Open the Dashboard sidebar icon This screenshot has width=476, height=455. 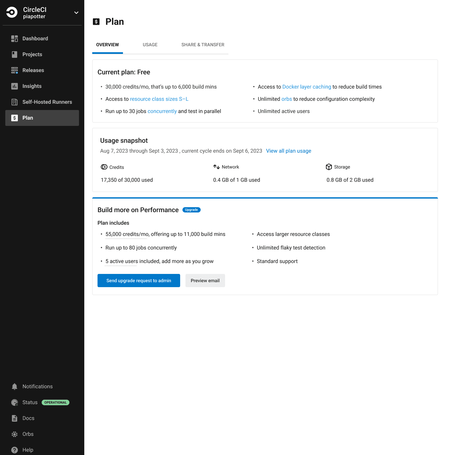(x=15, y=39)
